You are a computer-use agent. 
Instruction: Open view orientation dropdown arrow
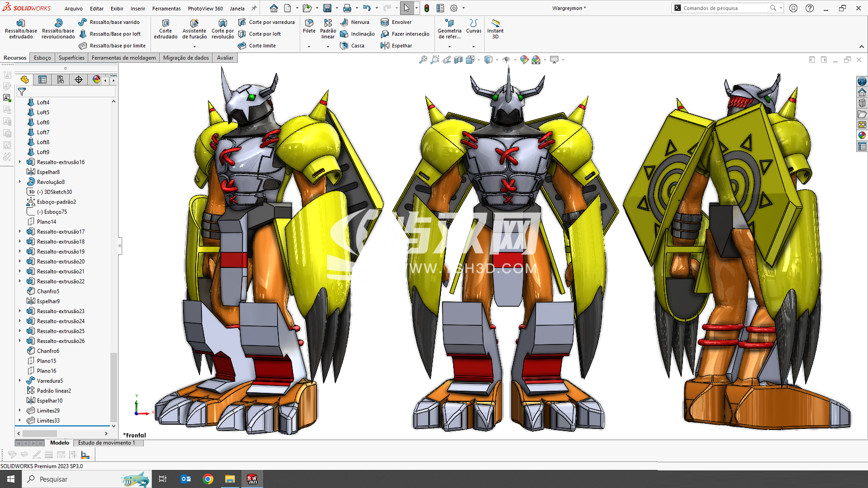(479, 60)
